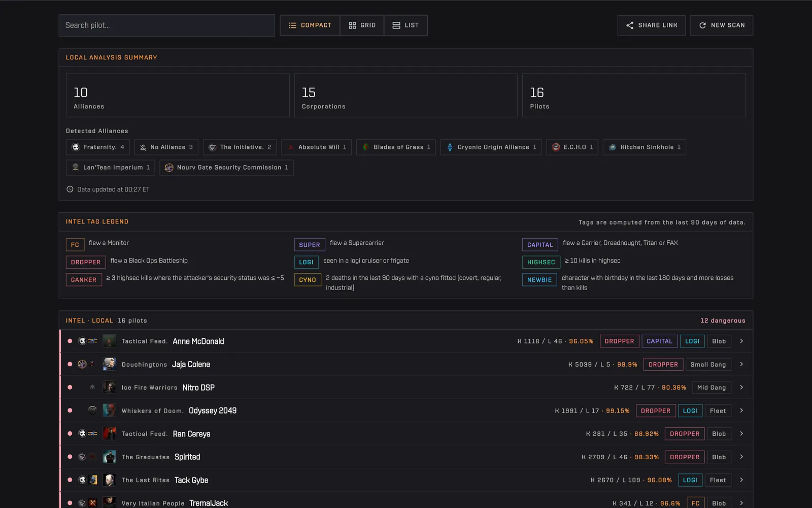The image size is (812, 508).
Task: Click the Cryonic Origin Alliance icon
Action: point(450,147)
